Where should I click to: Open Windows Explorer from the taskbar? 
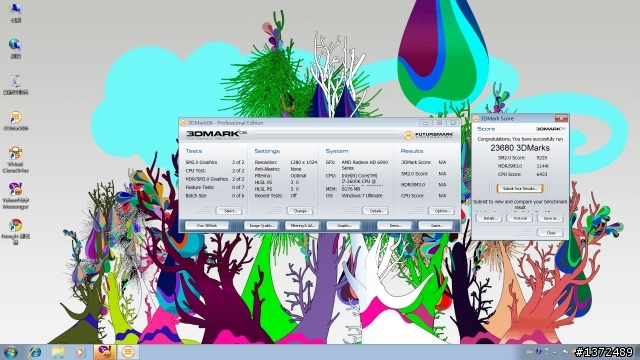(58, 352)
